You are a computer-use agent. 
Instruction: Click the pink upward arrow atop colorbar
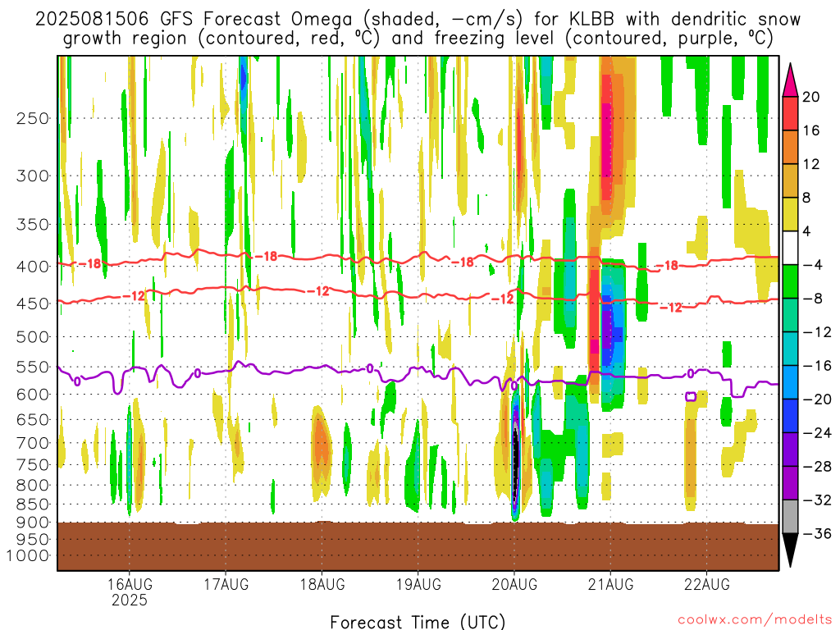click(790, 81)
